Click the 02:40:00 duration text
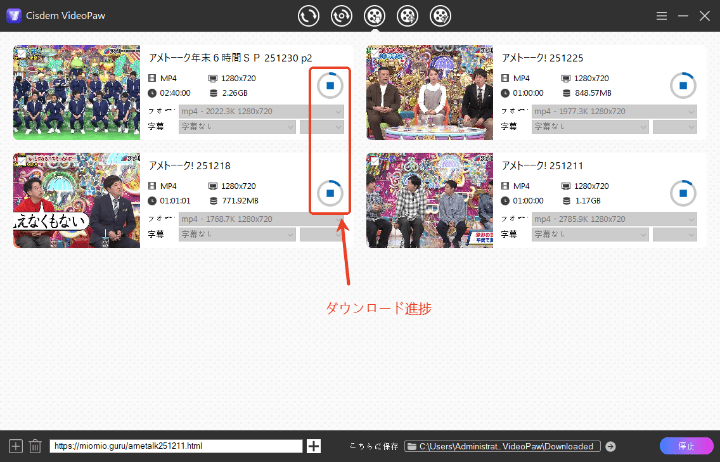This screenshot has height=462, width=720. pyautogui.click(x=175, y=93)
